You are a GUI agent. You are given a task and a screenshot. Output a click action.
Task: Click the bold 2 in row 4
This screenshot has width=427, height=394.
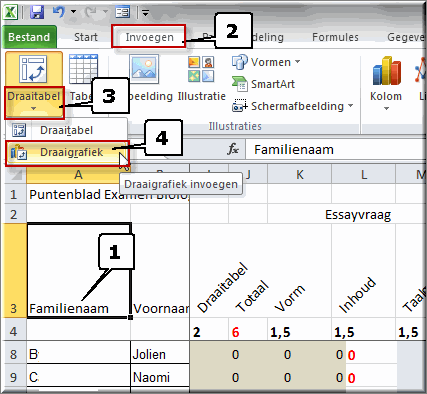click(197, 332)
